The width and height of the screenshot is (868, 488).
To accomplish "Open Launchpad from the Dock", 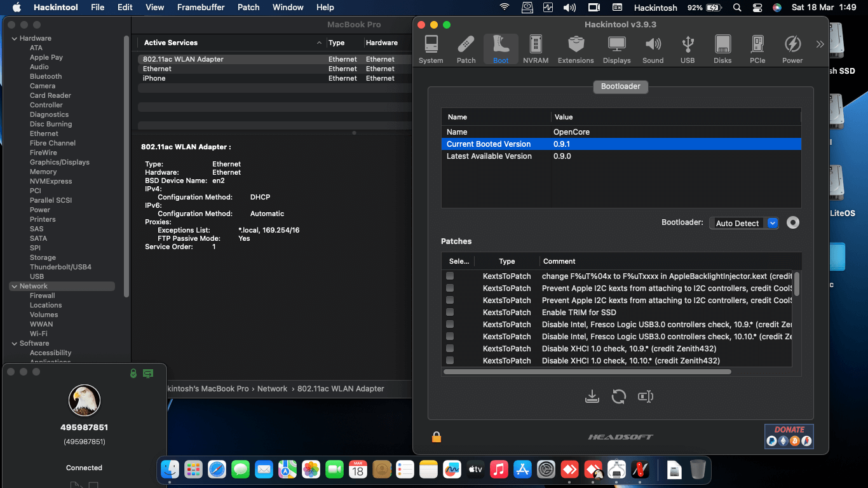I will pos(193,470).
